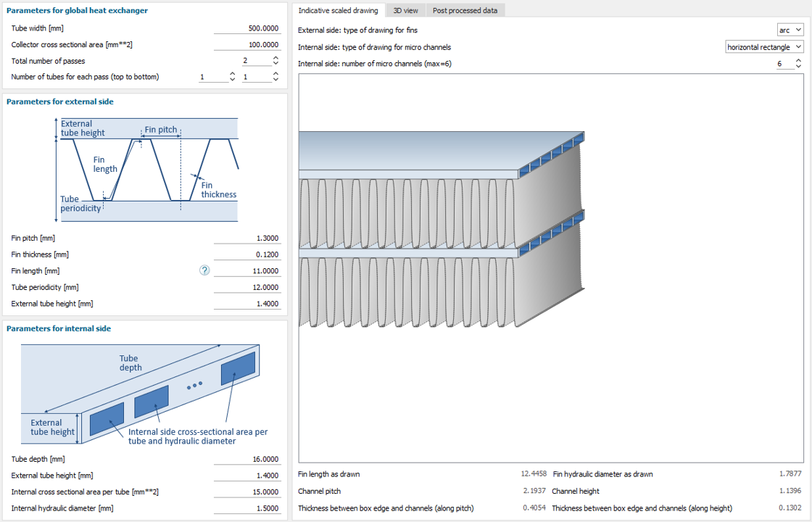Click the second pass tube count stepper
Image resolution: width=812 pixels, height=522 pixels.
[261, 77]
